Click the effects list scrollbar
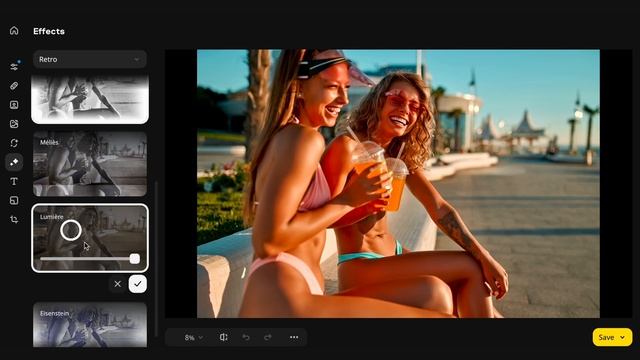 pos(156,259)
